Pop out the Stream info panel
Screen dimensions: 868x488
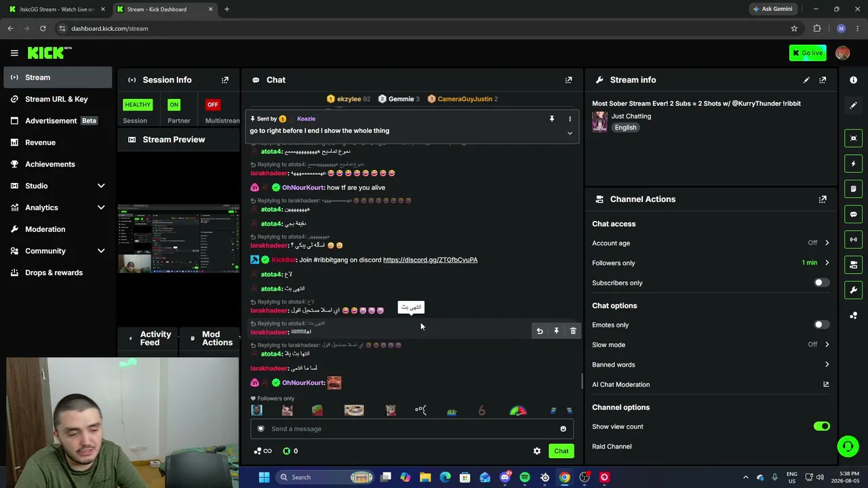(823, 80)
